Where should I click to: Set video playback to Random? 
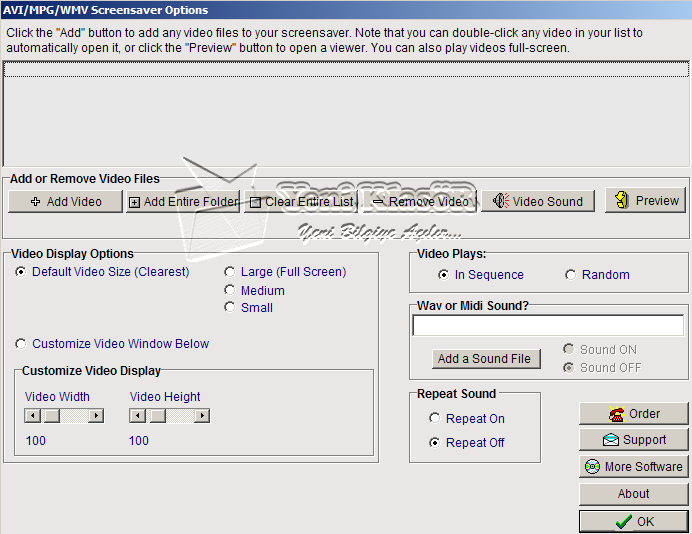click(571, 275)
